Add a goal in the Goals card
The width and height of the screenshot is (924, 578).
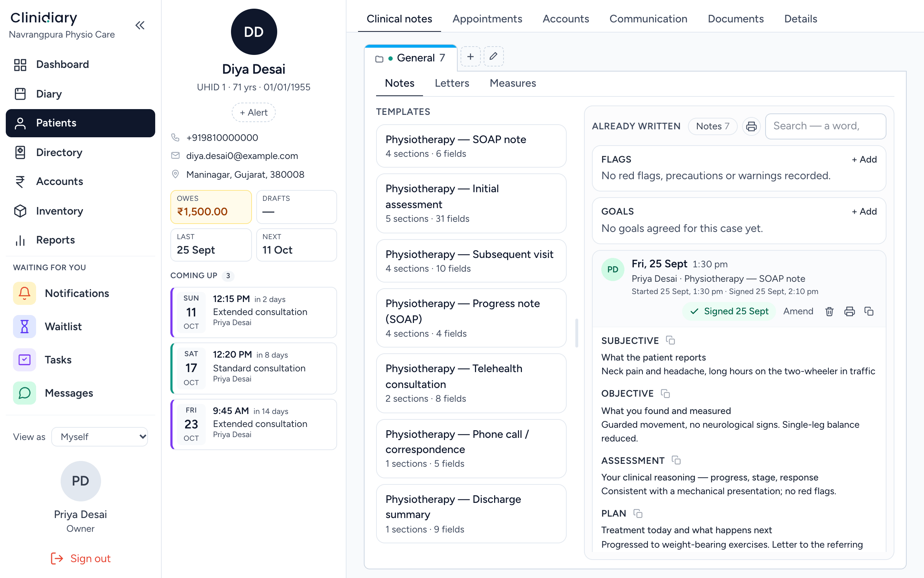click(x=864, y=211)
